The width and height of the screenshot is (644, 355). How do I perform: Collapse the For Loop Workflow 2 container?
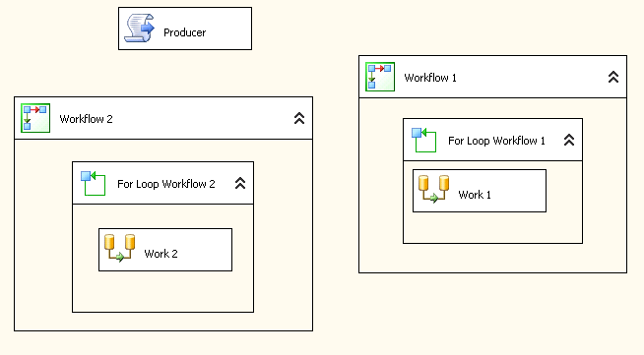pyautogui.click(x=240, y=183)
